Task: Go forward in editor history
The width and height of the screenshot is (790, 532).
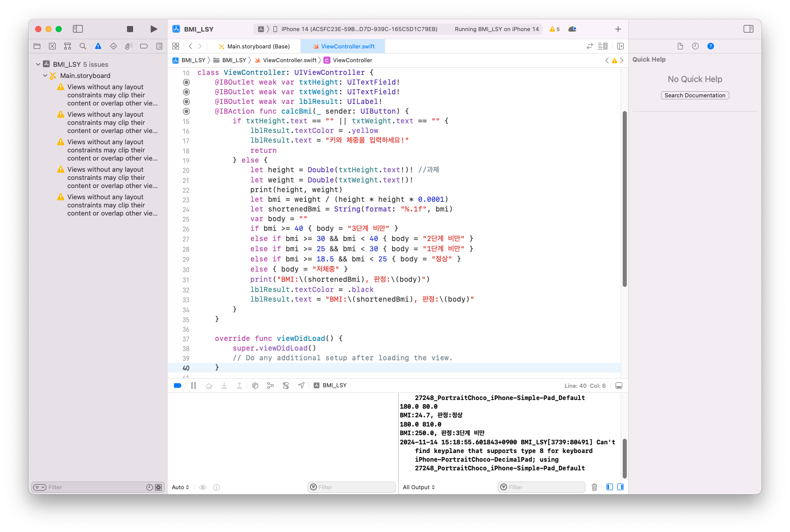Action: point(200,46)
